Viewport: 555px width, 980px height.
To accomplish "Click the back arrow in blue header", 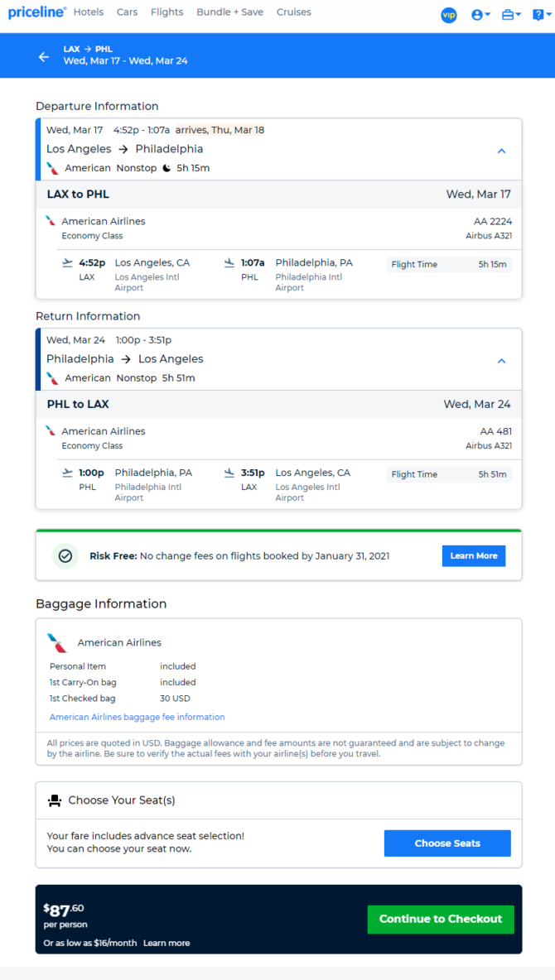I will point(44,57).
